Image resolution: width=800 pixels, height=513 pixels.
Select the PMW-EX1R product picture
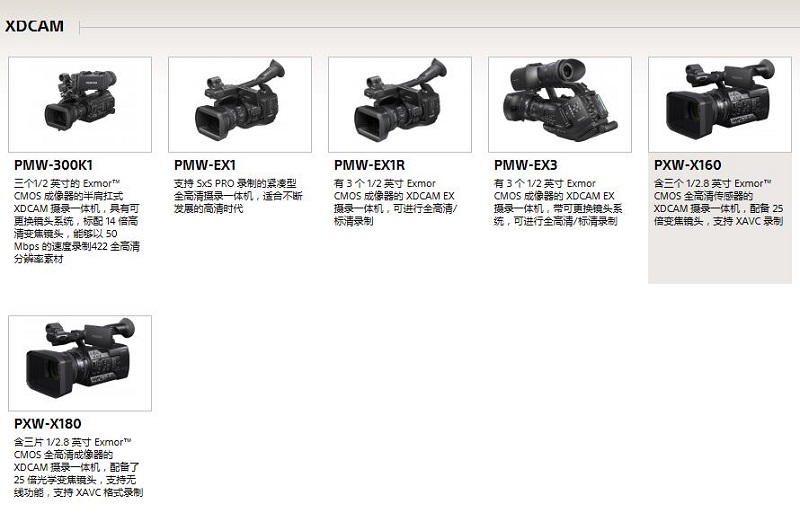(x=400, y=105)
